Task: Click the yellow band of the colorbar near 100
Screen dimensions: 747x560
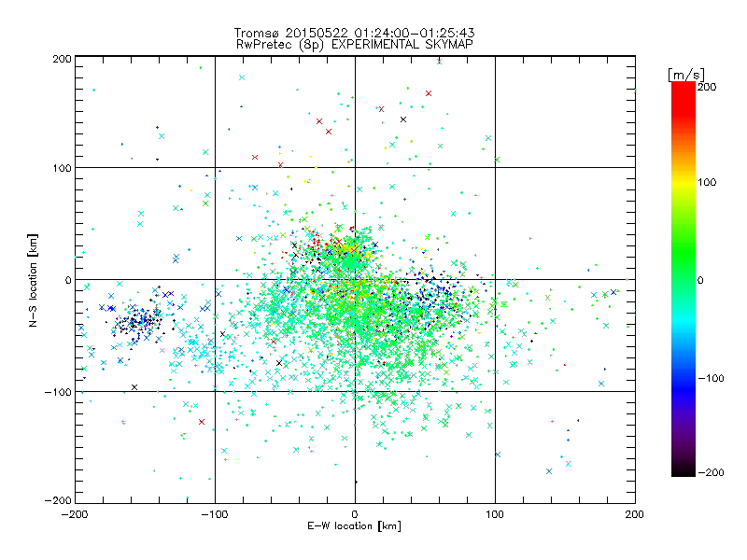Action: click(x=684, y=182)
